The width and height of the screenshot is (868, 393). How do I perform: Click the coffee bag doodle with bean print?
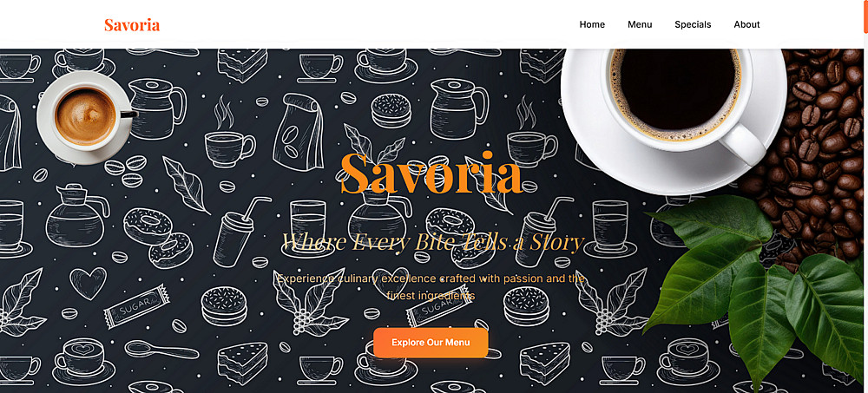(x=298, y=131)
